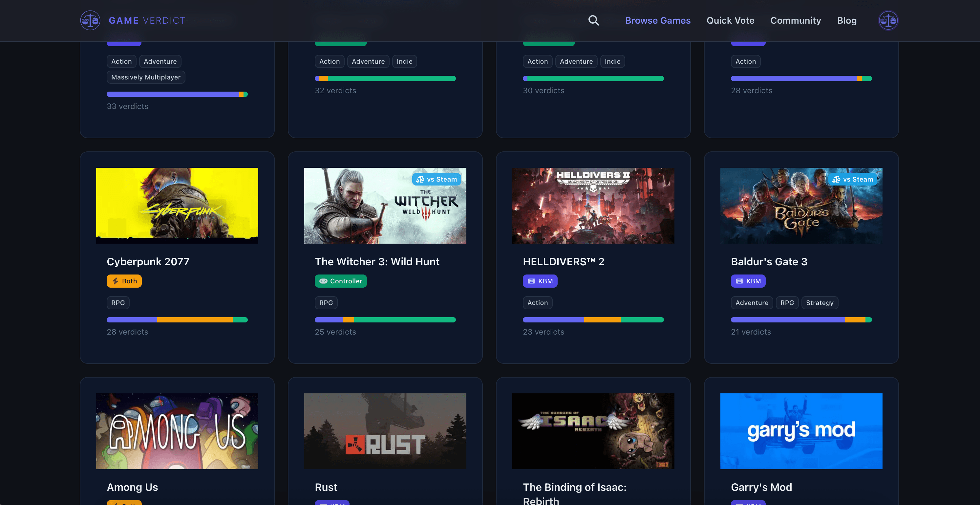Click the KBM badge on Baldur's Gate 3

pyautogui.click(x=748, y=281)
